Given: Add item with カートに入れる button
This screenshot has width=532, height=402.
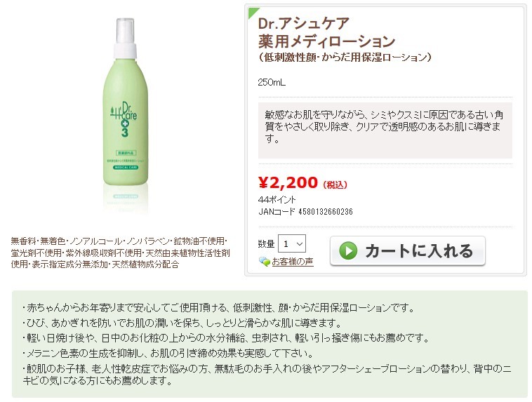Looking at the screenshot, I should 408,251.
